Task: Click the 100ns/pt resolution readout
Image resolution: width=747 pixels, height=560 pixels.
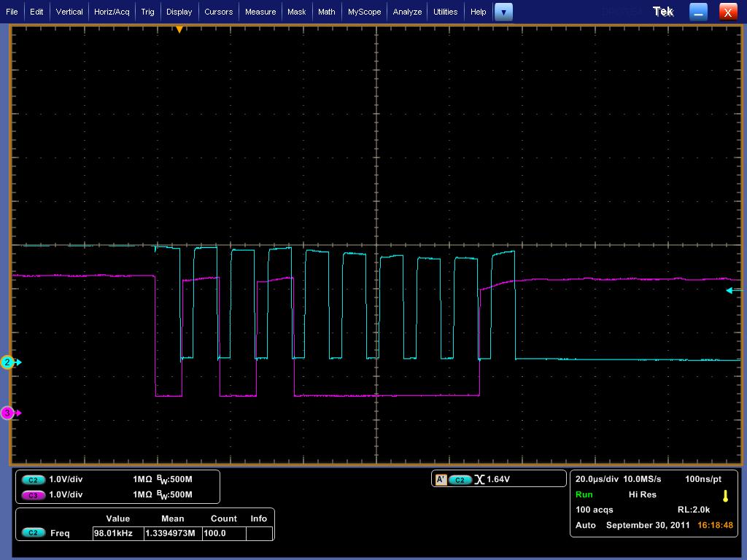Action: (703, 479)
